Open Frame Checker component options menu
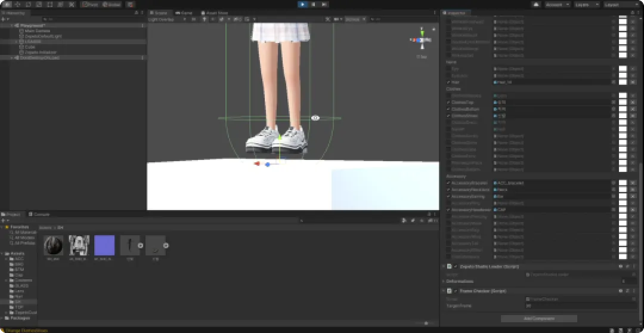The width and height of the screenshot is (644, 333). (x=634, y=291)
